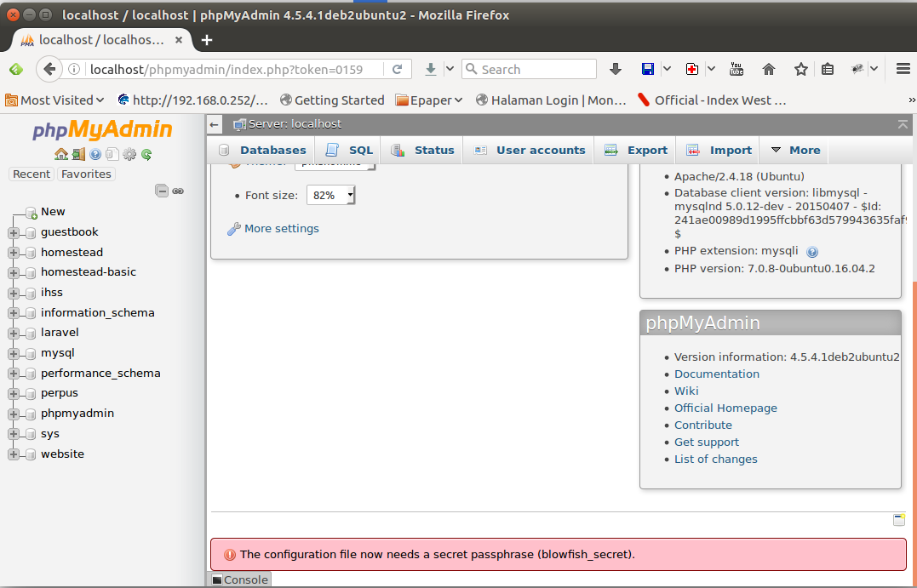This screenshot has height=588, width=917.
Task: Switch to the Export tab
Action: tap(635, 151)
